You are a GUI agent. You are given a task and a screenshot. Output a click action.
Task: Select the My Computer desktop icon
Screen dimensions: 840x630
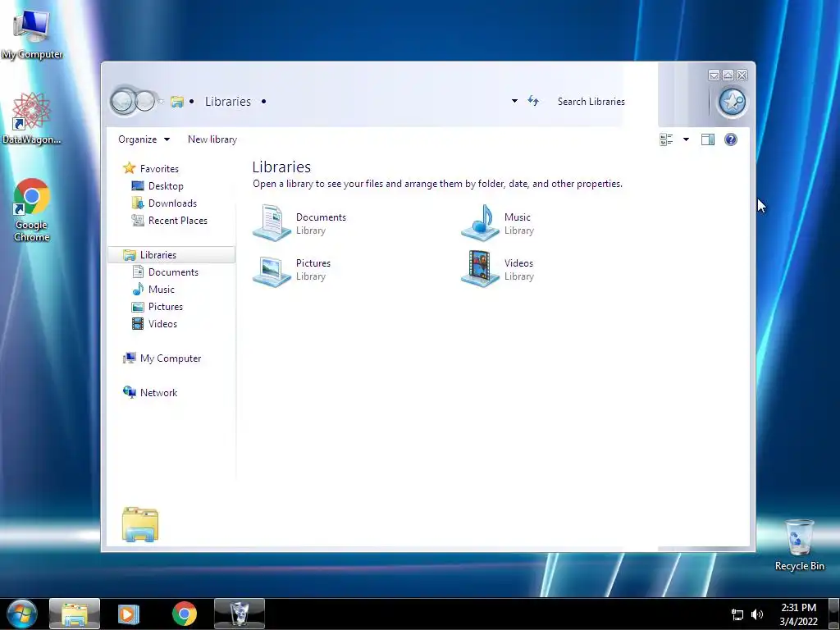pos(32,34)
